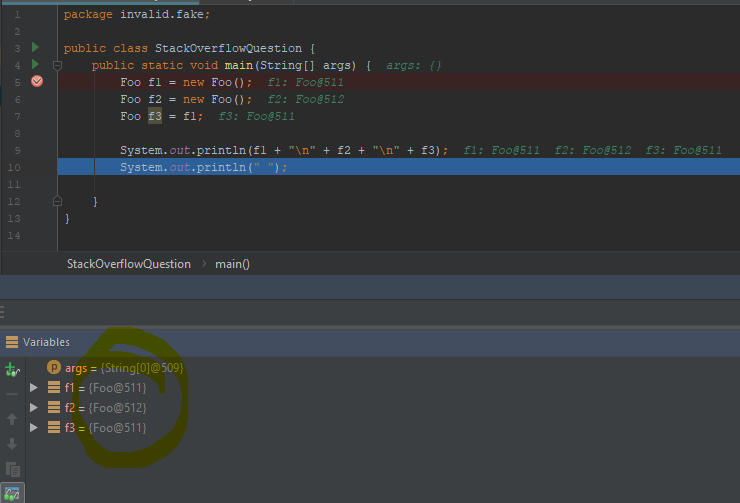Click the closing fold marker on line 12
Image resolution: width=740 pixels, height=503 pixels.
coord(58,201)
